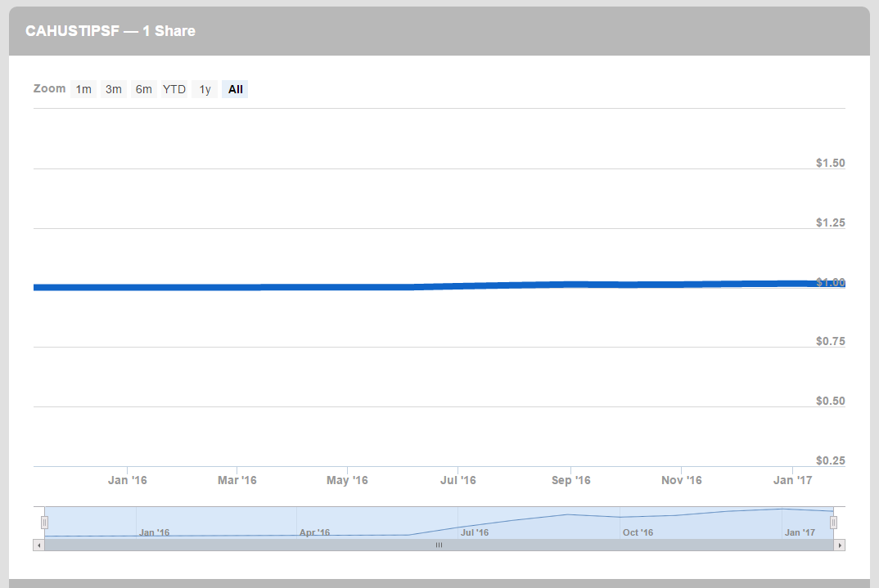Click the navigator's right range handle
The width and height of the screenshot is (879, 588).
click(833, 522)
